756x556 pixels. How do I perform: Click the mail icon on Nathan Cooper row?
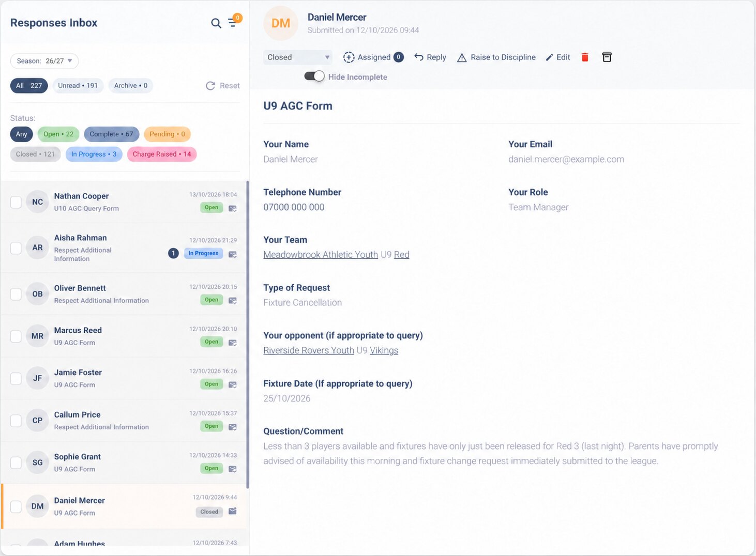(233, 208)
